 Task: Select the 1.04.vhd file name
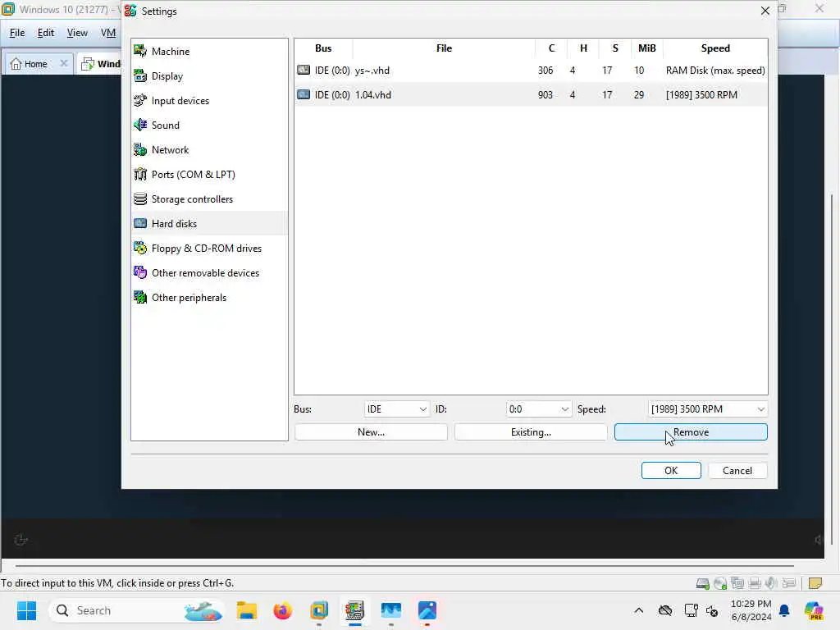tap(373, 95)
